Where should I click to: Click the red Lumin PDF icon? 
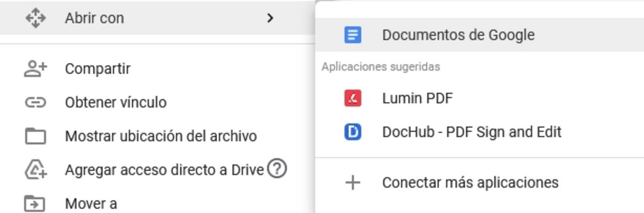tap(353, 98)
